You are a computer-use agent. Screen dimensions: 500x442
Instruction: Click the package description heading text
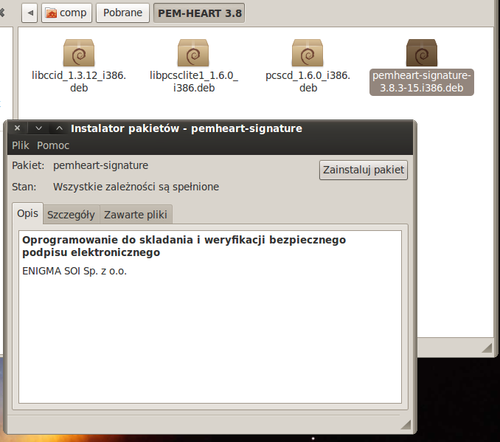[184, 246]
